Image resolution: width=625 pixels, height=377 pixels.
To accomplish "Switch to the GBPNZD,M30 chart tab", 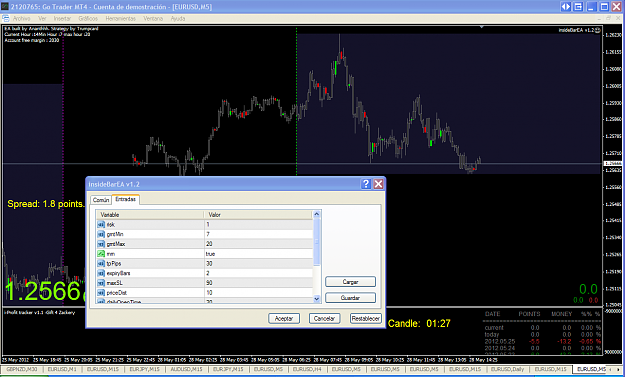I will [22, 369].
